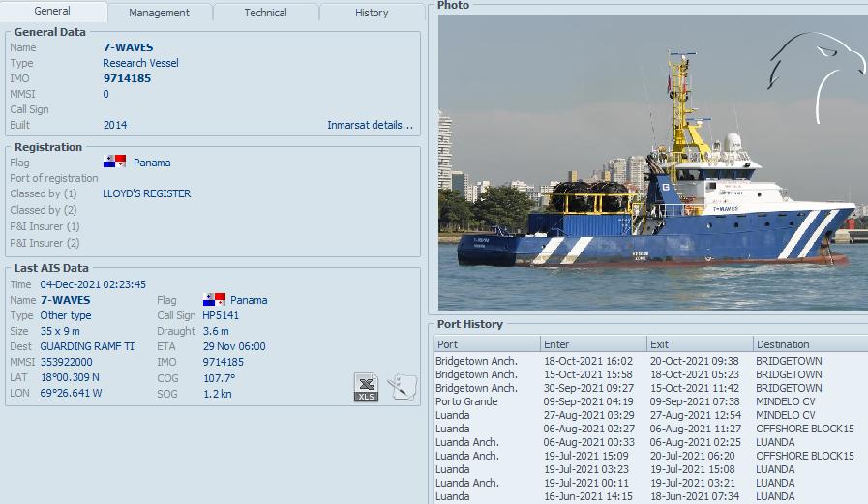This screenshot has width=868, height=504.
Task: Click the first OFFSHORE BLOCK15 destination cell
Action: [x=805, y=429]
